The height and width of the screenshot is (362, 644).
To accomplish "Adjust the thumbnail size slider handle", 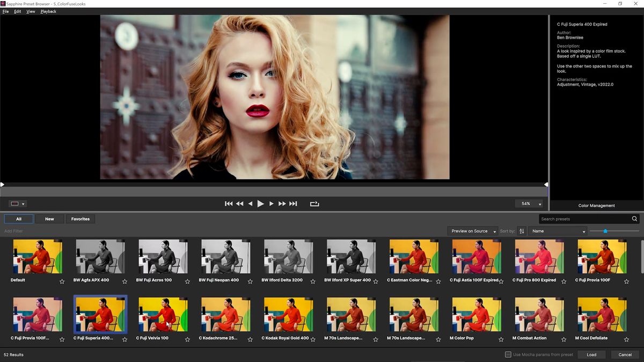I will tap(605, 231).
